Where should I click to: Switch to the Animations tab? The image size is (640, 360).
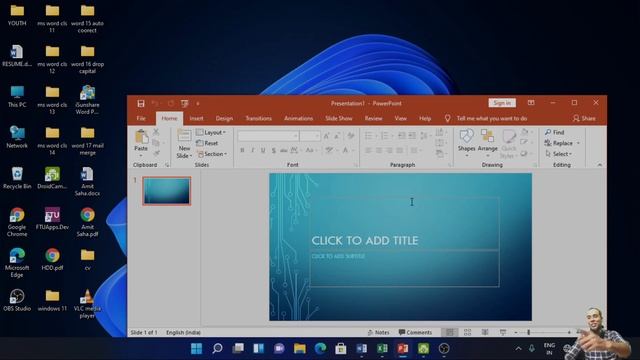pyautogui.click(x=298, y=118)
